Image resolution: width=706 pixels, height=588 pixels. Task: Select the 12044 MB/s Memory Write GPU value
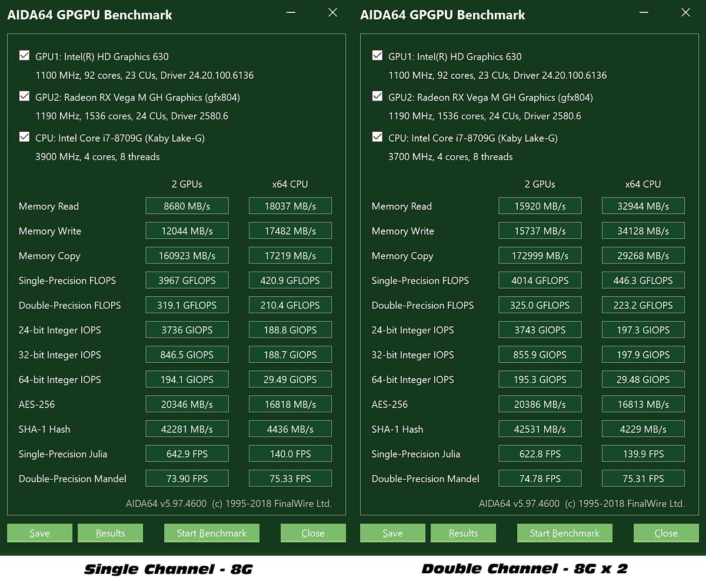[187, 230]
